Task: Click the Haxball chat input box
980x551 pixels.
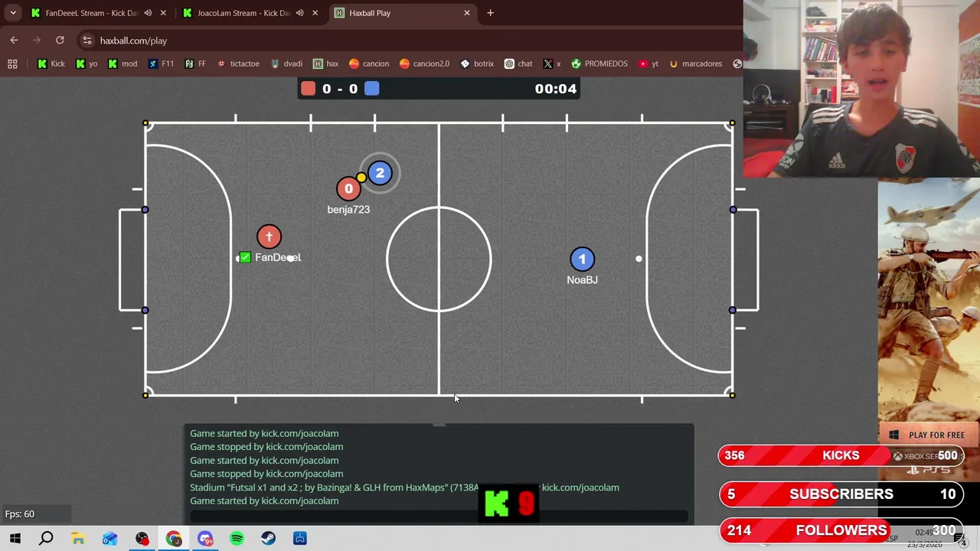Action: click(x=438, y=517)
